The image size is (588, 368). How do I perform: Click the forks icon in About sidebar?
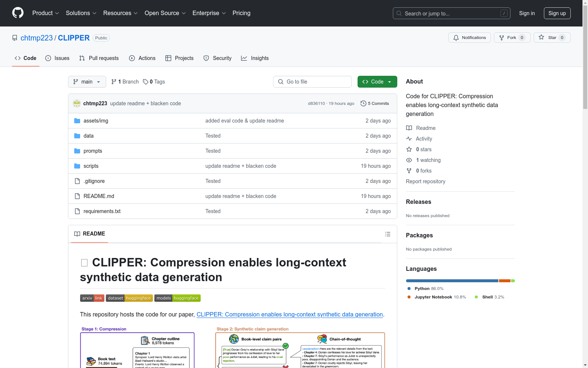click(409, 171)
